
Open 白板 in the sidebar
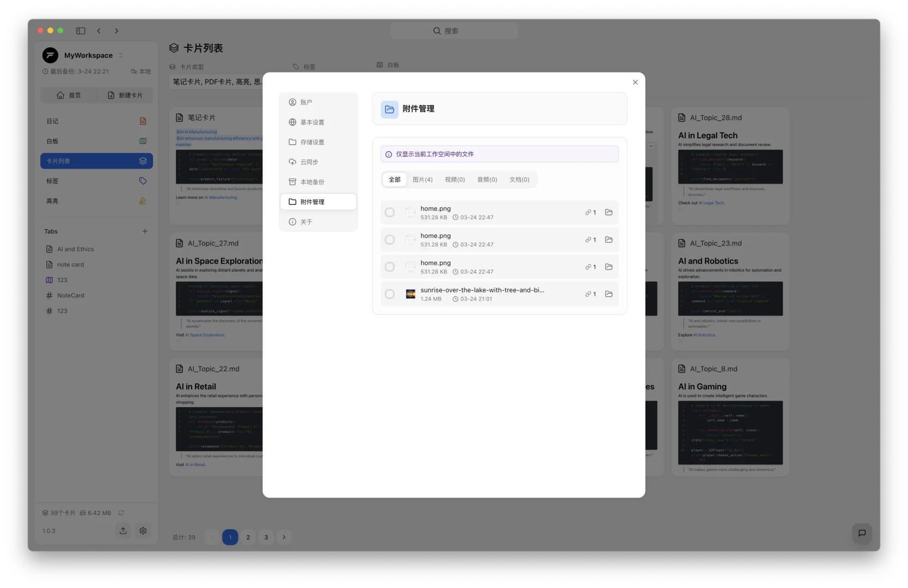click(x=96, y=141)
